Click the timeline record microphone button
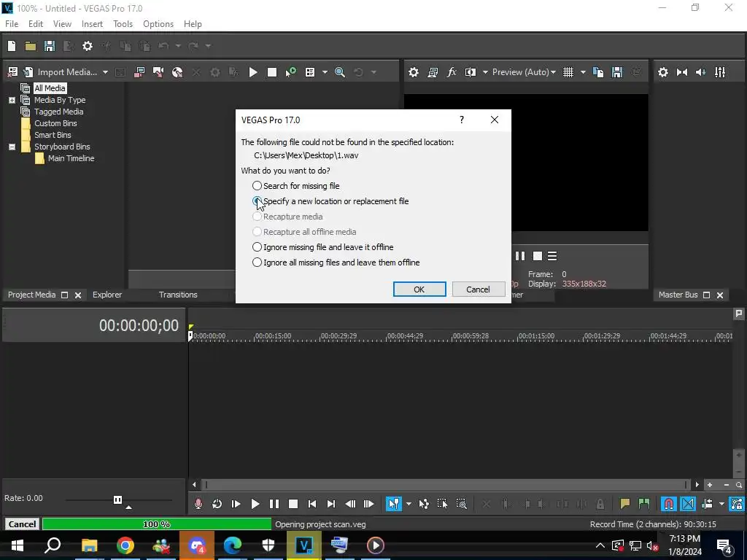 click(198, 504)
